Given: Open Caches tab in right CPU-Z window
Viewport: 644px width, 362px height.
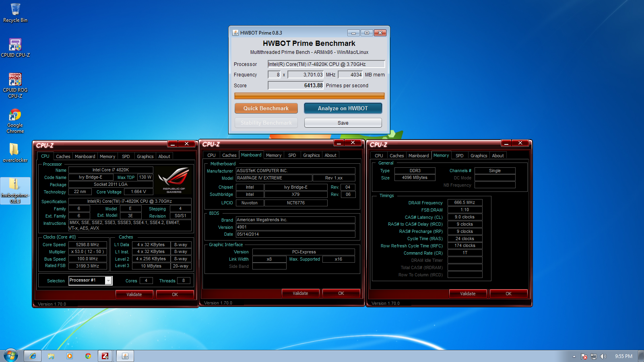Looking at the screenshot, I should (397, 156).
